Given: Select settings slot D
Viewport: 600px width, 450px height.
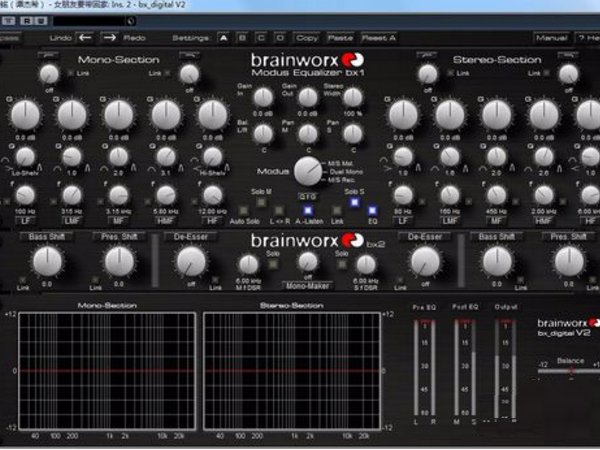Looking at the screenshot, I should (x=280, y=38).
